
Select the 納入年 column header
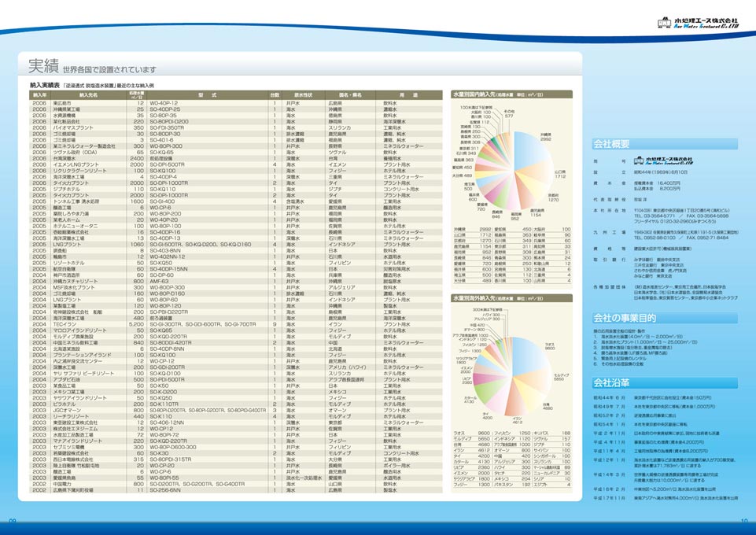39,95
